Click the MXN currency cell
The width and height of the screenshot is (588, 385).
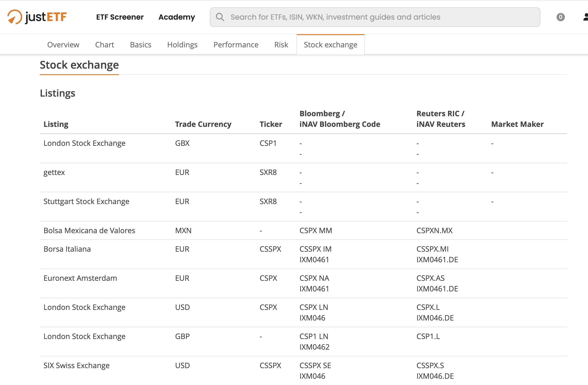click(x=183, y=230)
